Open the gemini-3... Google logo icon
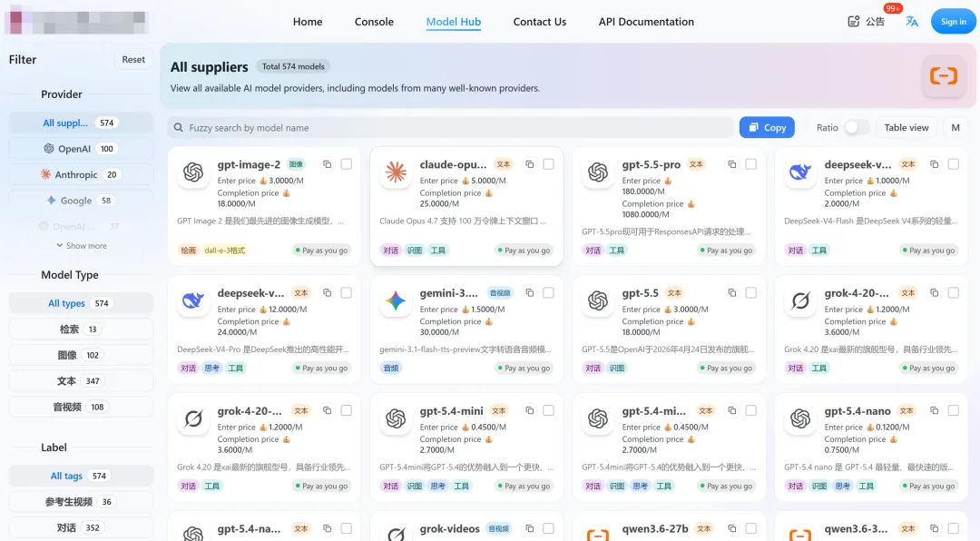 click(x=396, y=300)
